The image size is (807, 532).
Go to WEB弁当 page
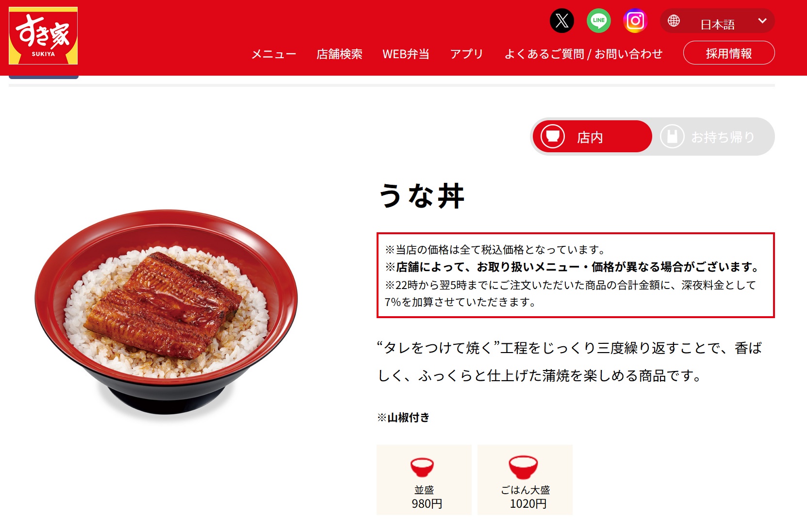pos(406,54)
